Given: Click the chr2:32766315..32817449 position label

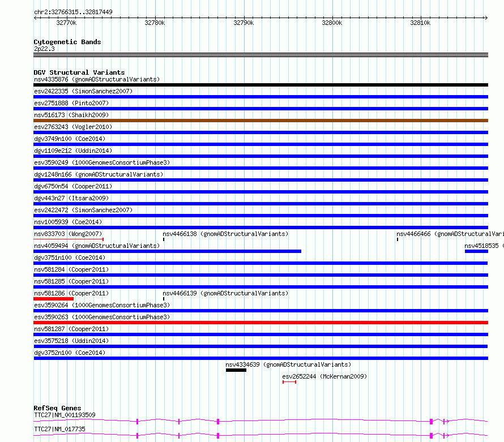Looking at the screenshot, I should 73,12.
